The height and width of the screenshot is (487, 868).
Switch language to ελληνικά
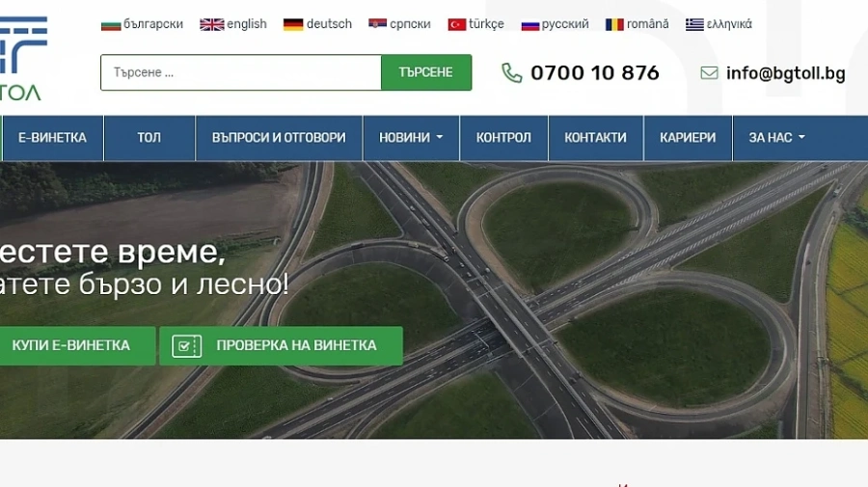730,24
